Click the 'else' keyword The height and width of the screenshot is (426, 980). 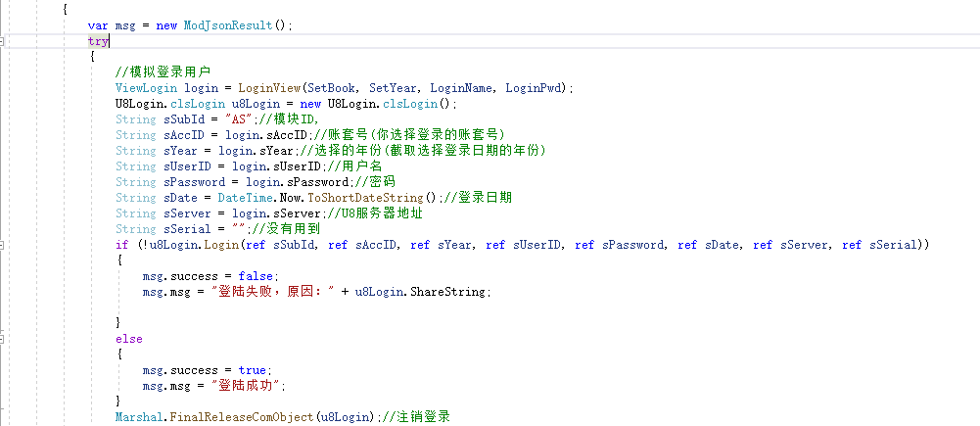pos(129,339)
